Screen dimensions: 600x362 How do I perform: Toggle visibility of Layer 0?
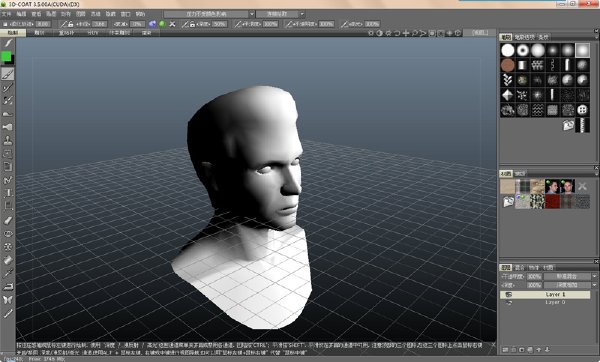508,302
